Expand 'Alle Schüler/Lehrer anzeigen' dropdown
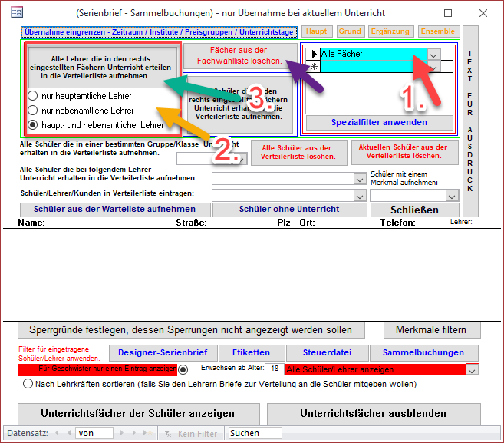The height and width of the screenshot is (443, 504). click(472, 369)
